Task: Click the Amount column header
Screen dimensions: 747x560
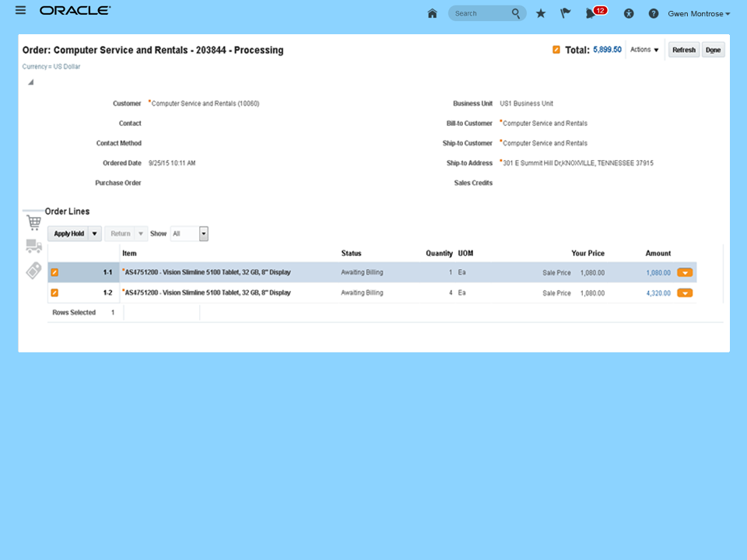Action: (x=658, y=254)
